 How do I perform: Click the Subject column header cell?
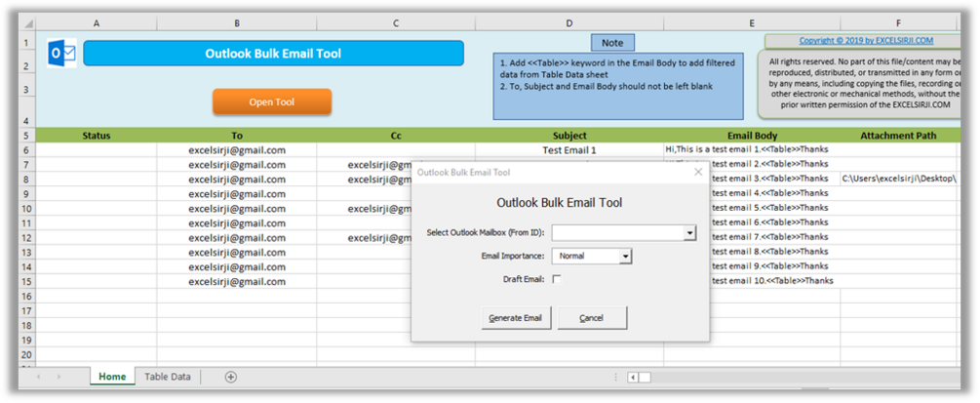click(569, 136)
